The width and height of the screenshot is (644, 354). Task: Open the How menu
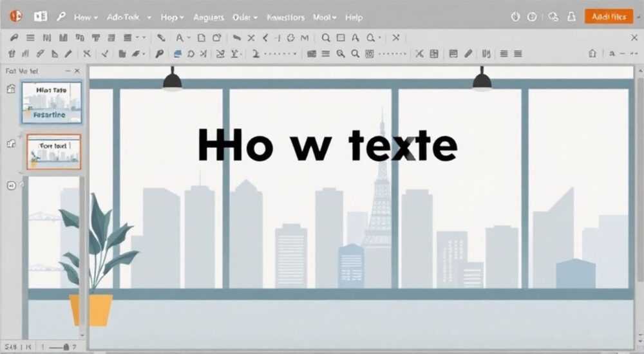coord(86,17)
